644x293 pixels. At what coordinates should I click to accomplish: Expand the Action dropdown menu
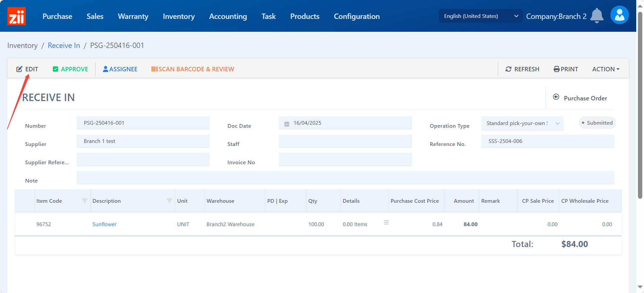[x=606, y=69]
